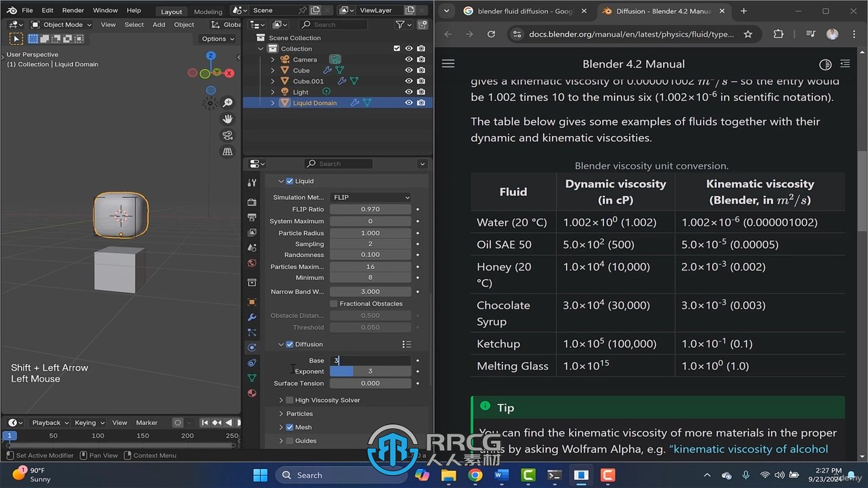Image resolution: width=868 pixels, height=488 pixels.
Task: Adjust the FLIP Ratio slider
Action: pyautogui.click(x=370, y=209)
